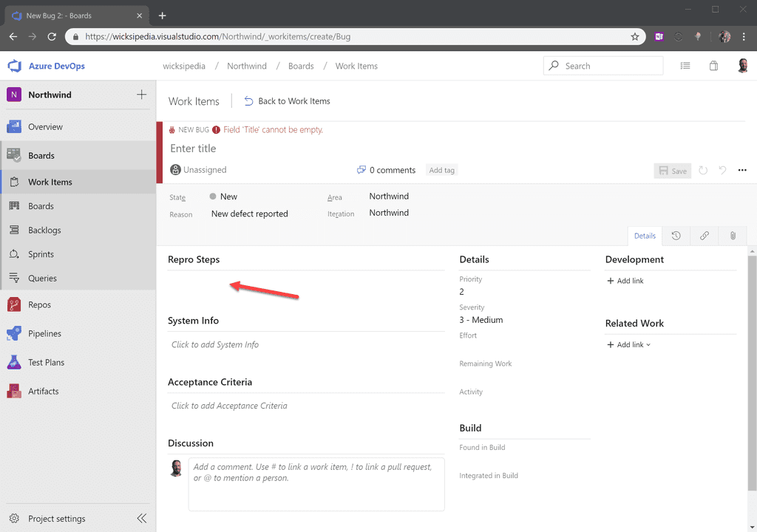Open the marketplace shopping bag menu
Image resolution: width=757 pixels, height=532 pixels.
[713, 66]
